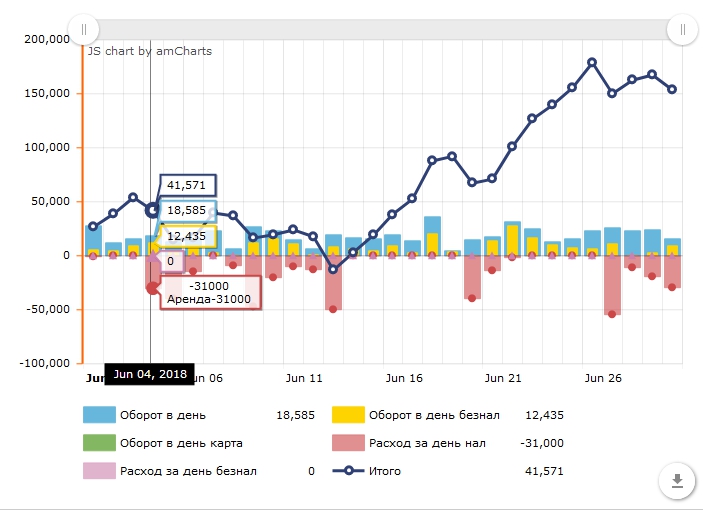Click the lowest Итого bullet below zero

(x=333, y=269)
